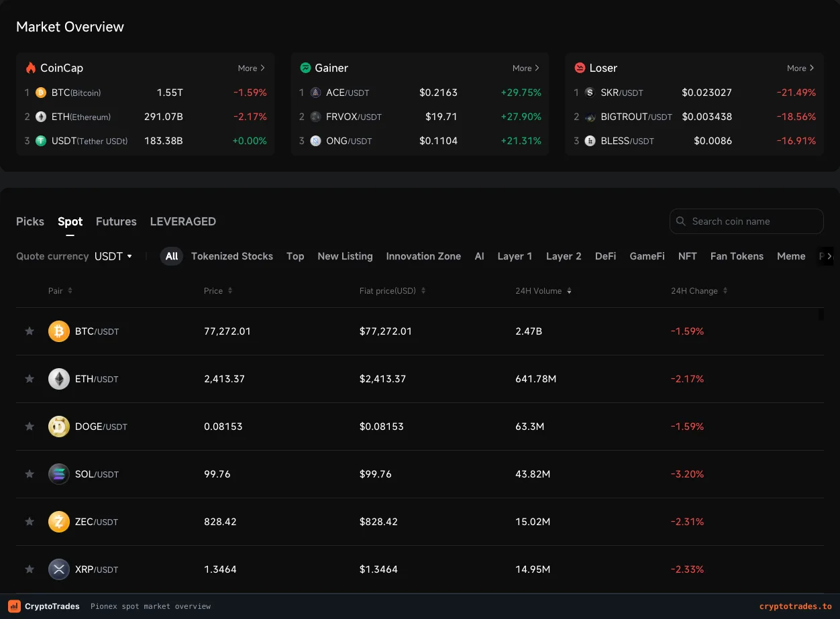Image resolution: width=840 pixels, height=619 pixels.
Task: Open More in the Gainer card
Action: pyautogui.click(x=526, y=68)
